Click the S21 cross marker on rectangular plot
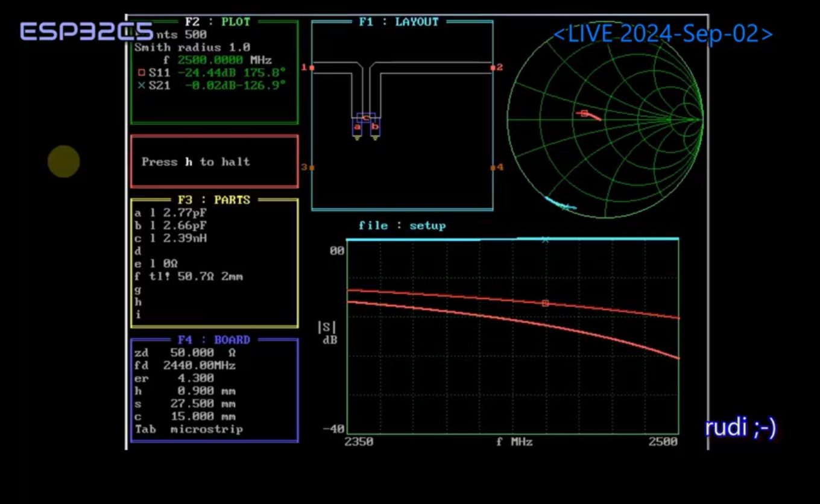Screen dimensions: 820x504 pos(546,239)
